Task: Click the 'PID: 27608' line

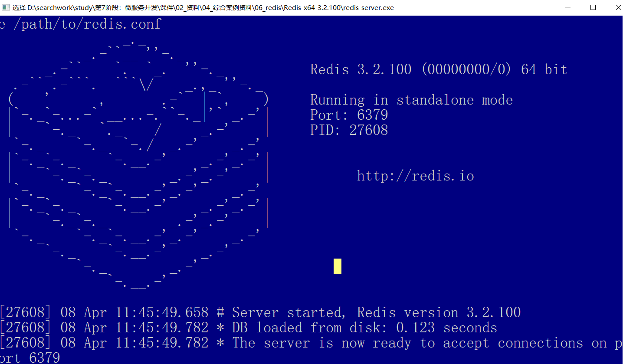Action: [x=349, y=130]
